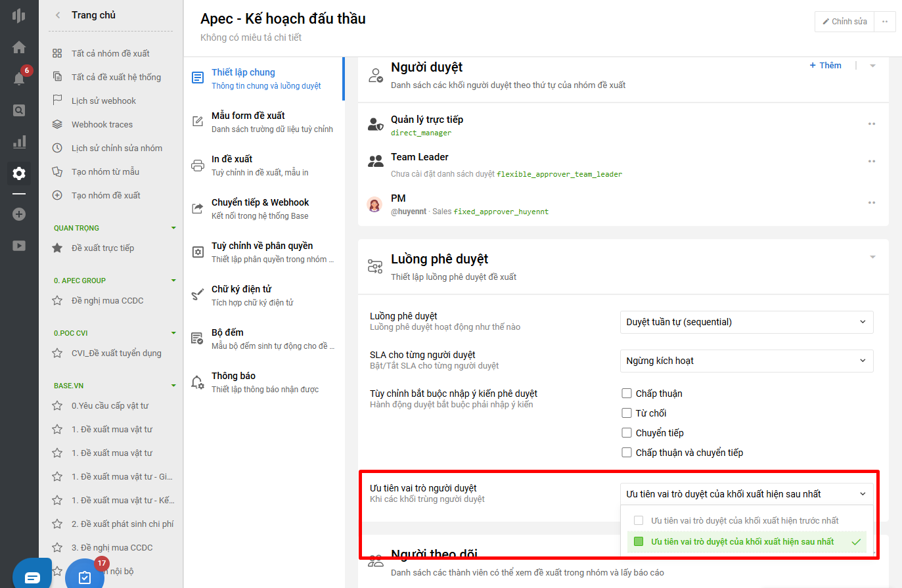Star the CVI_Đề xuất tuyển dụng item

click(57, 353)
